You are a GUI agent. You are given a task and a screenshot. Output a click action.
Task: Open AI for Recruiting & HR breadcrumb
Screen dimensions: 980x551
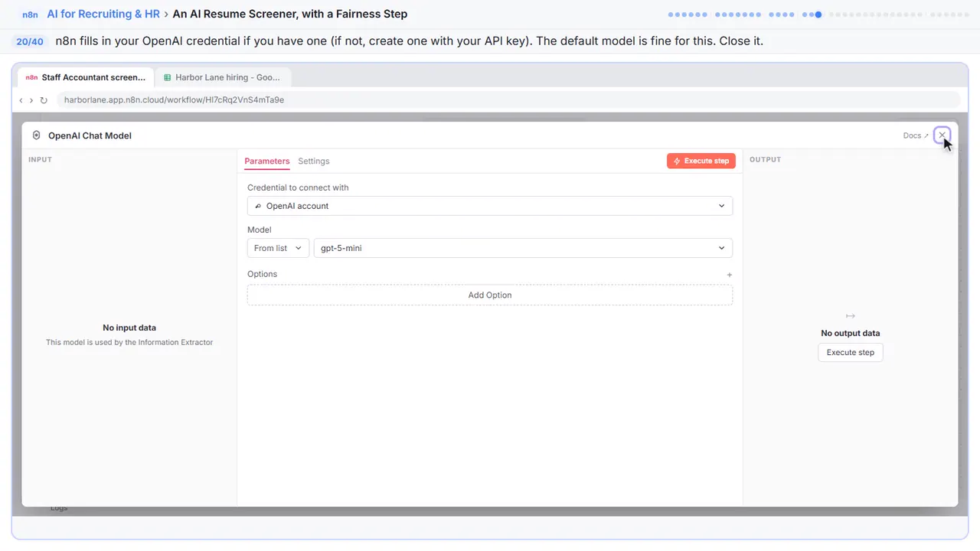[x=103, y=14]
